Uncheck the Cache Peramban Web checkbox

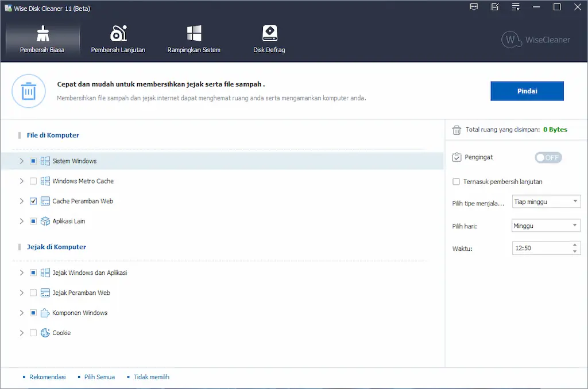click(x=33, y=201)
